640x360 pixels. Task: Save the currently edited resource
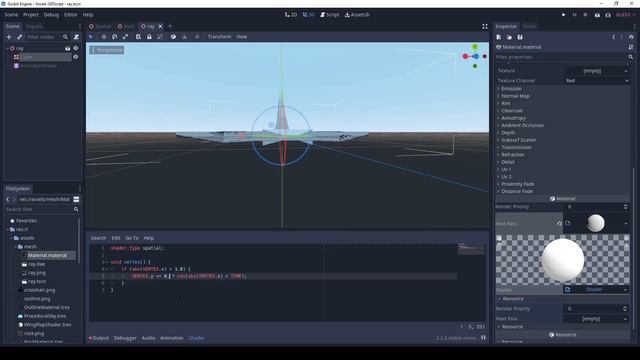[520, 37]
